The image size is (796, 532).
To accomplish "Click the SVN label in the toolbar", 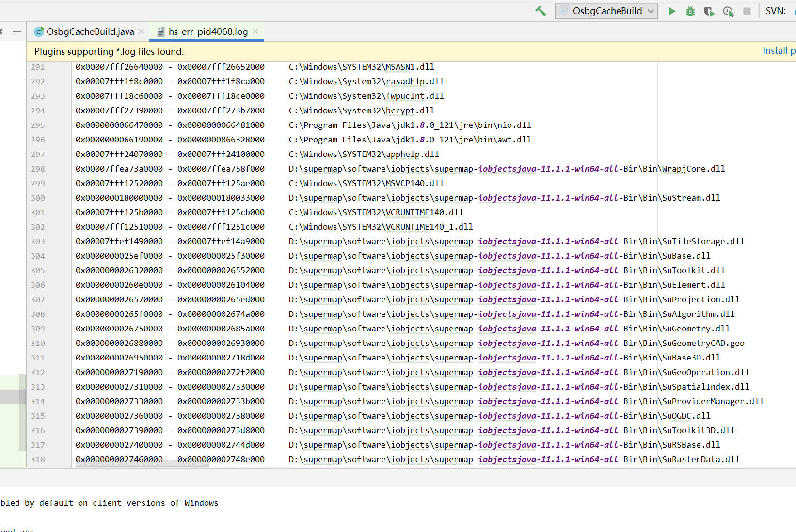I will click(x=776, y=11).
